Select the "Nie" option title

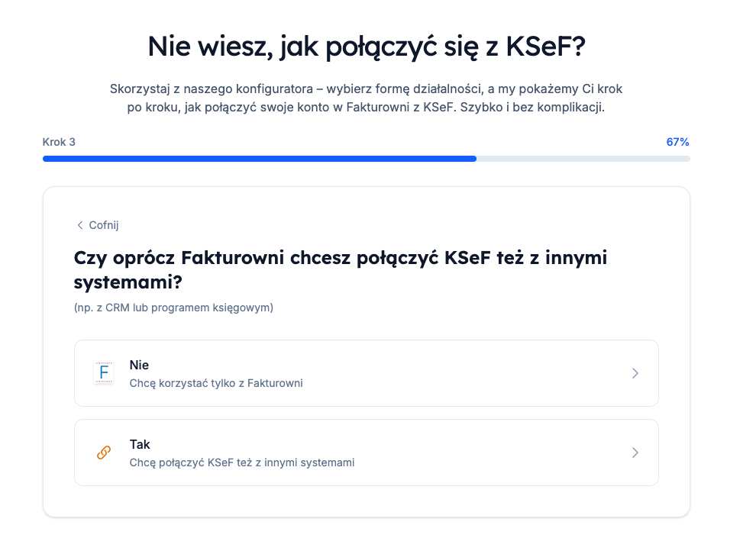tap(139, 366)
